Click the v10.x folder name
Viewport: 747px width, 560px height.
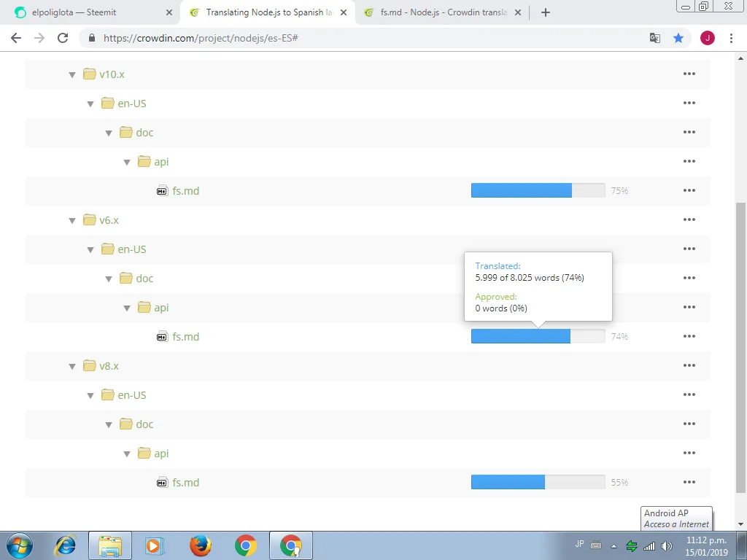[x=112, y=74]
